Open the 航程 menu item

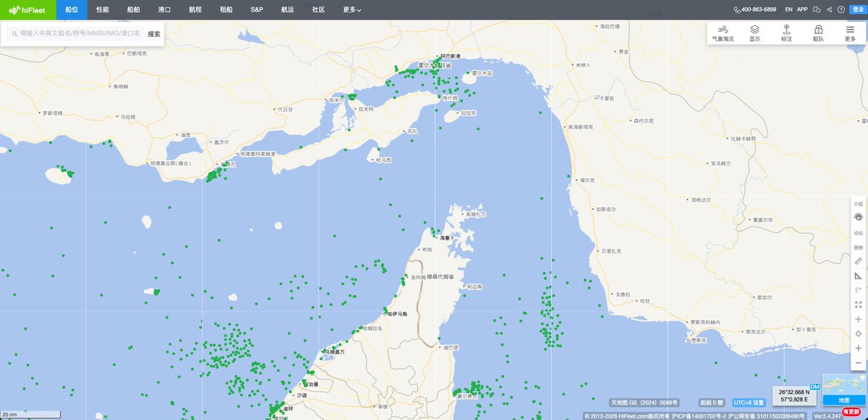tap(195, 10)
